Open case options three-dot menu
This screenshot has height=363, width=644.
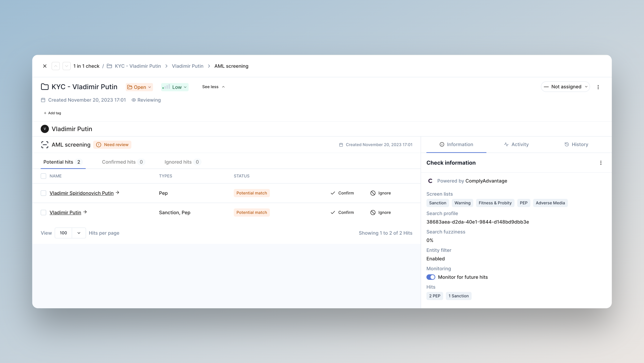click(598, 87)
